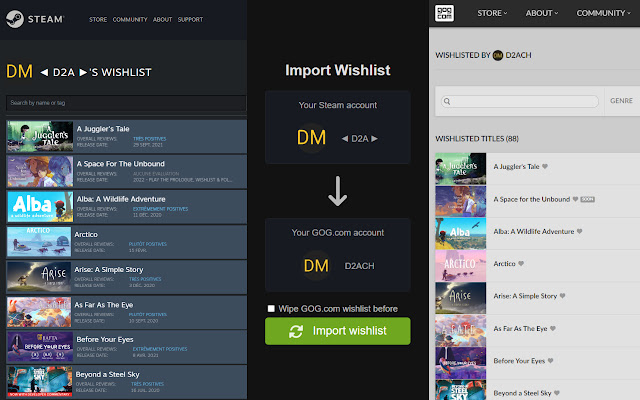Image resolution: width=640 pixels, height=400 pixels.
Task: Open Beyond a Steel Sky on Steam wishlist
Action: [x=107, y=375]
